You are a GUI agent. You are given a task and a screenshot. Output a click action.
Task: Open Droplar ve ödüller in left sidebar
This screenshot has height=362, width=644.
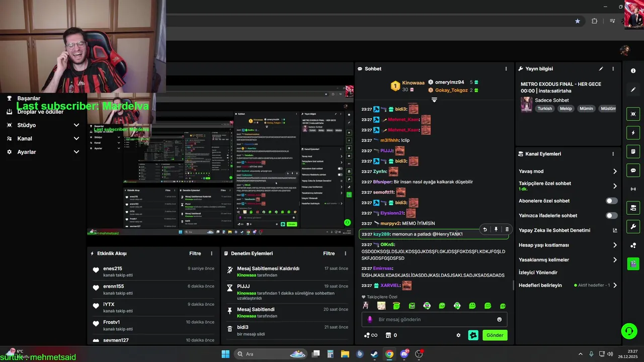40,112
